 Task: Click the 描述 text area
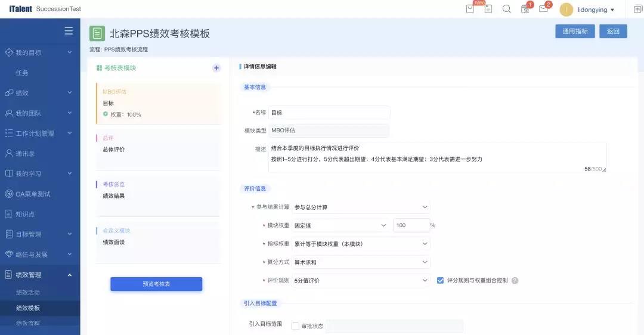[x=438, y=157]
